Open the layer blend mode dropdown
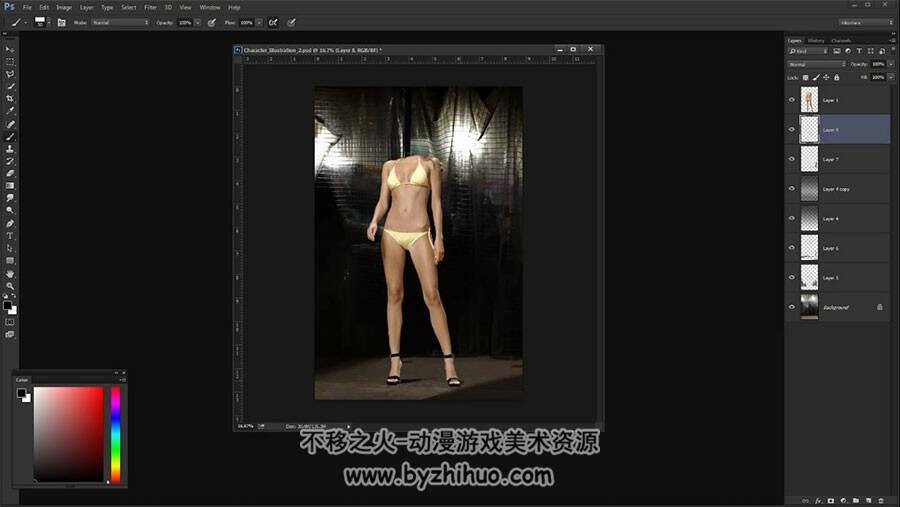Screen dimensions: 900x507 817,64
